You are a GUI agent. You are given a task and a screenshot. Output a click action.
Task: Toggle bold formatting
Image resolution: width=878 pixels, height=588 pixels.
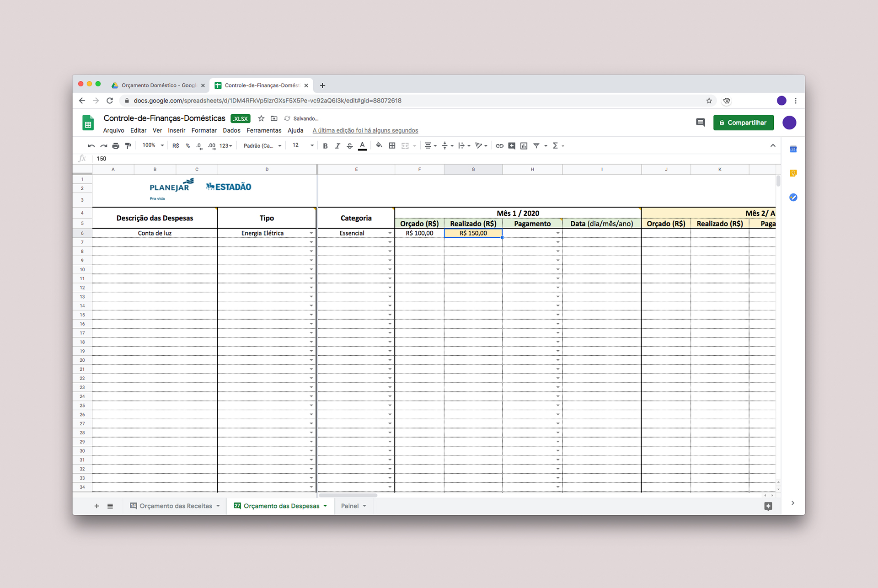point(325,146)
